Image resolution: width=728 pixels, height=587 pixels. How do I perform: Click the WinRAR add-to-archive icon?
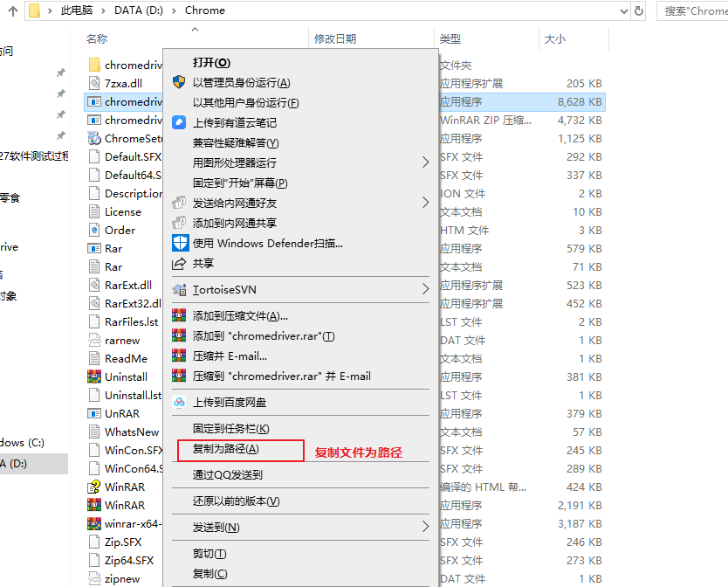(x=180, y=314)
